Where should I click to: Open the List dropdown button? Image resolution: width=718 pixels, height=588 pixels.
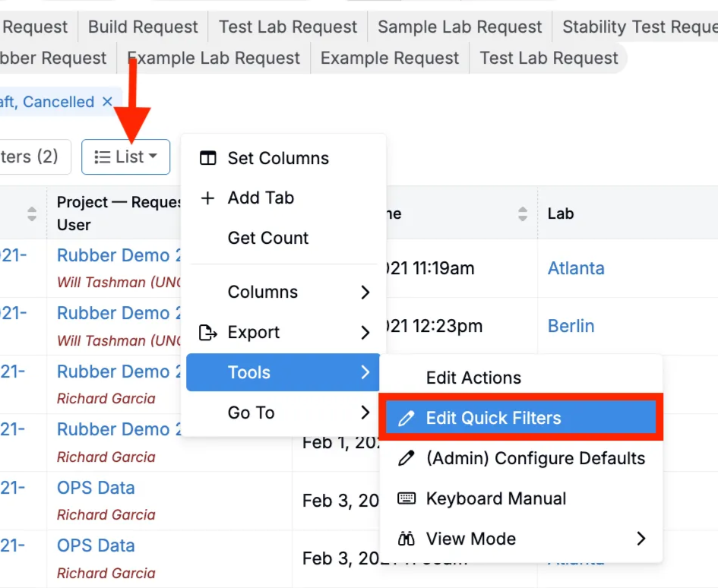pyautogui.click(x=125, y=157)
